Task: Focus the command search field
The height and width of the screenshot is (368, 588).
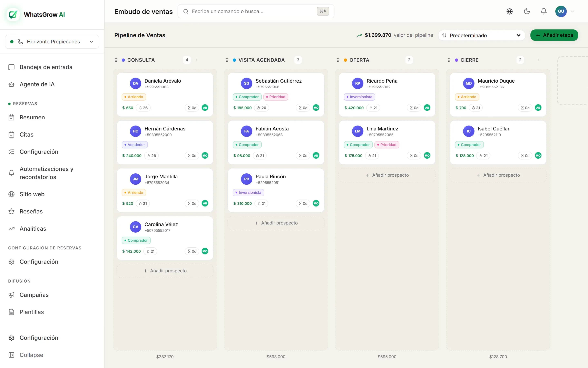Action: tap(256, 11)
